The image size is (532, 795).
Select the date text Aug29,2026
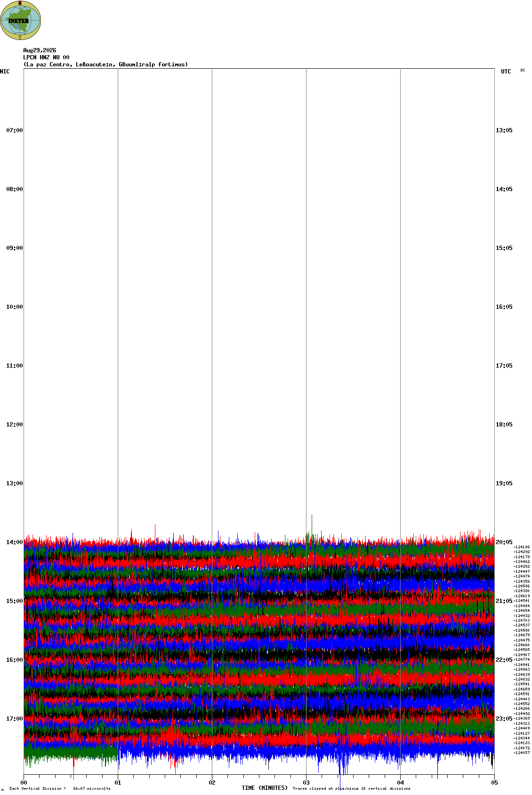point(40,50)
